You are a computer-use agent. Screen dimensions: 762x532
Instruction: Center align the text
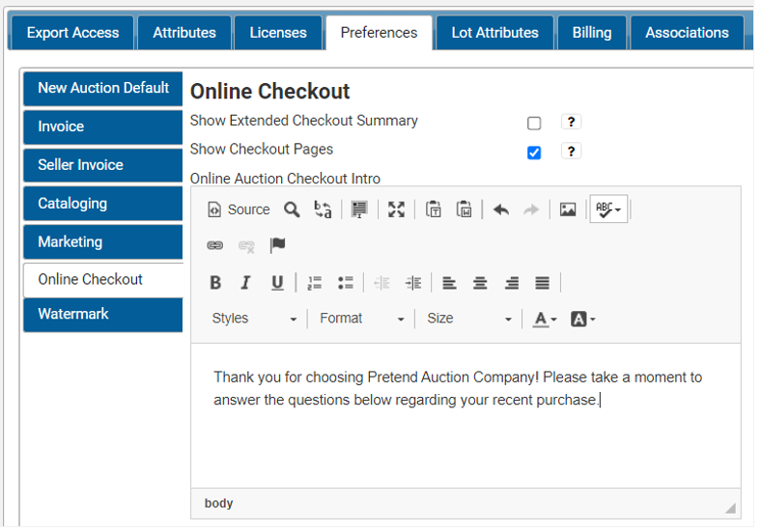(x=480, y=282)
